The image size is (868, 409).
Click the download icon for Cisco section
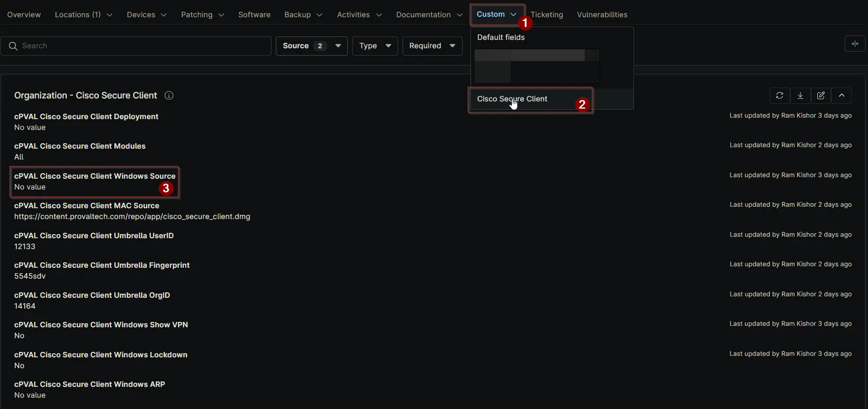(x=800, y=95)
